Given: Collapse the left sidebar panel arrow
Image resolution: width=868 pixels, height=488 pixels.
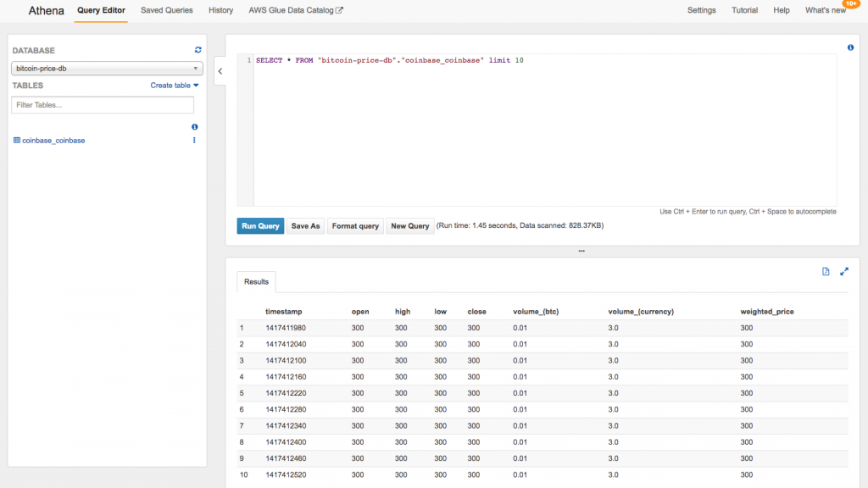Looking at the screenshot, I should tap(220, 71).
